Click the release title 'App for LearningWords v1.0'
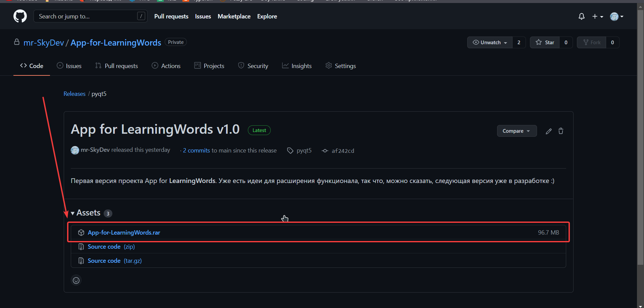Viewport: 644px width, 308px height. click(155, 129)
